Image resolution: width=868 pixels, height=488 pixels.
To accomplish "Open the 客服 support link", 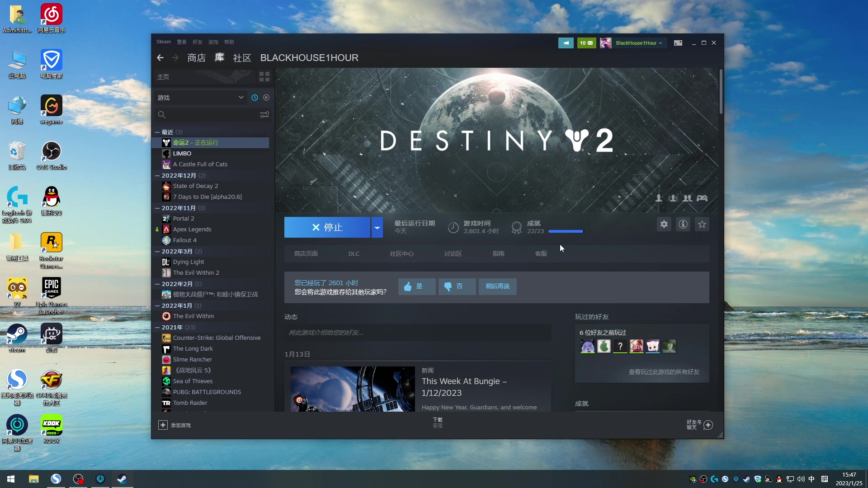I will [541, 254].
